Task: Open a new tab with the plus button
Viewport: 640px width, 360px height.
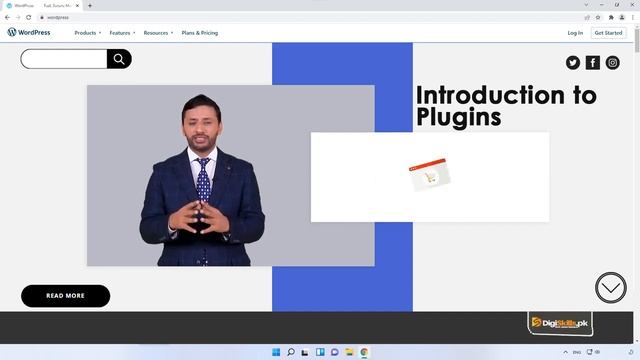Action: tap(90, 6)
